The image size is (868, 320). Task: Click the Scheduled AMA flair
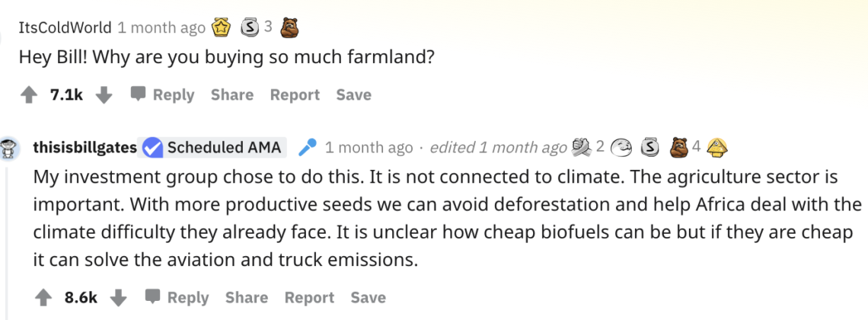(x=224, y=147)
